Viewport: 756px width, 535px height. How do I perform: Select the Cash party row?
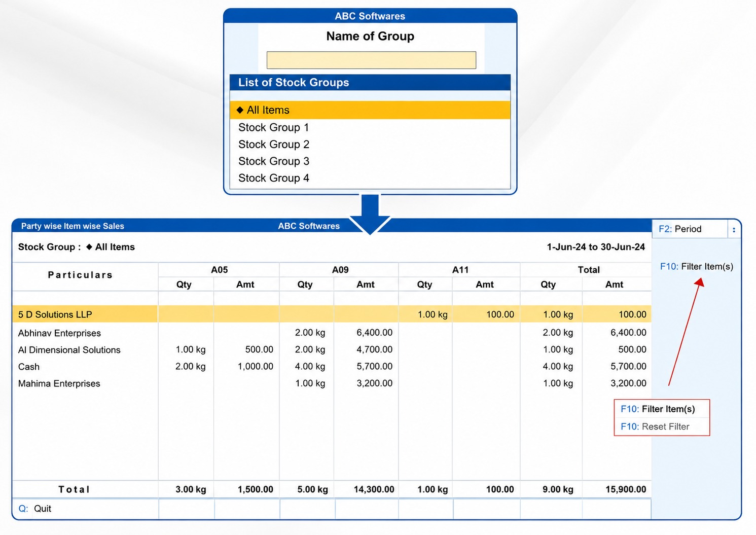pyautogui.click(x=332, y=367)
